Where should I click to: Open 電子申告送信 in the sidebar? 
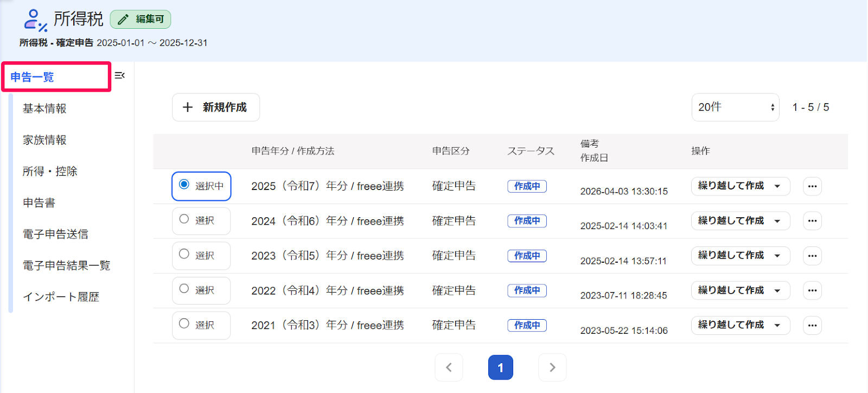pyautogui.click(x=55, y=234)
